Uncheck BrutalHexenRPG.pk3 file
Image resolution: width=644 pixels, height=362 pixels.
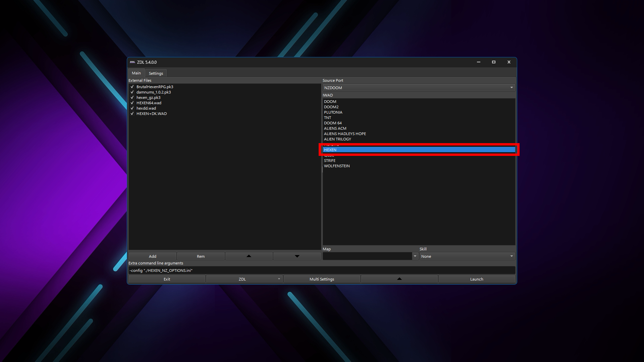tap(132, 87)
